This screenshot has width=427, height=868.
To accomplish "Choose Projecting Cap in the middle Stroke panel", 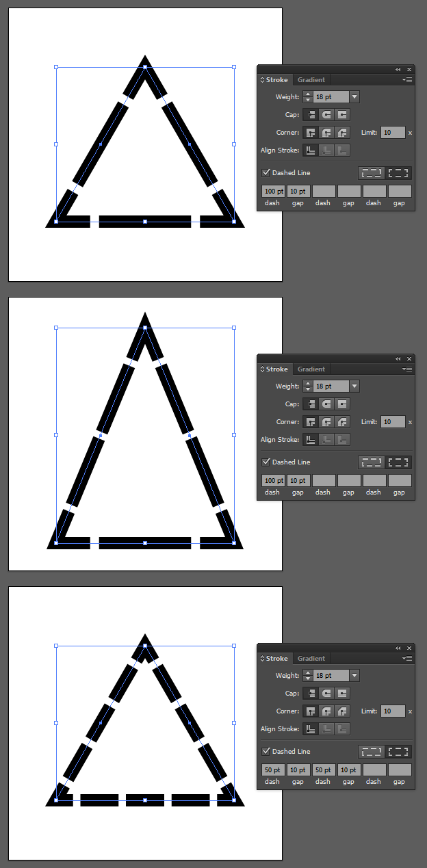I will point(342,404).
